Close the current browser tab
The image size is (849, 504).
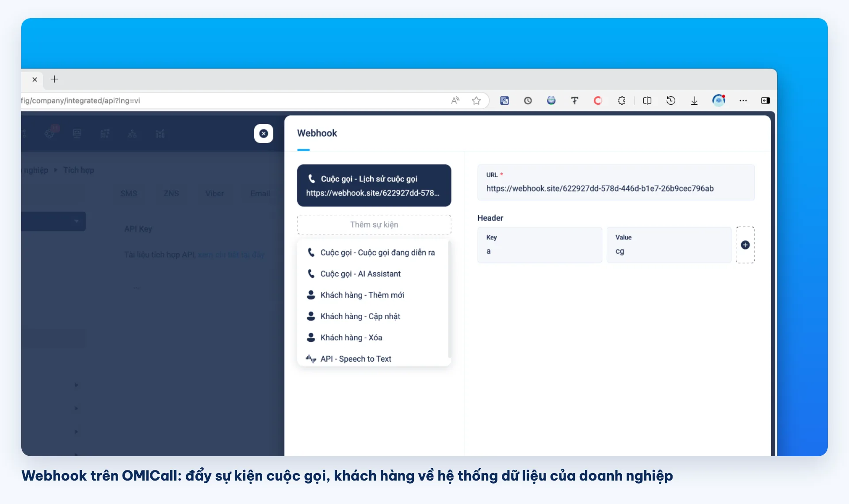(34, 80)
